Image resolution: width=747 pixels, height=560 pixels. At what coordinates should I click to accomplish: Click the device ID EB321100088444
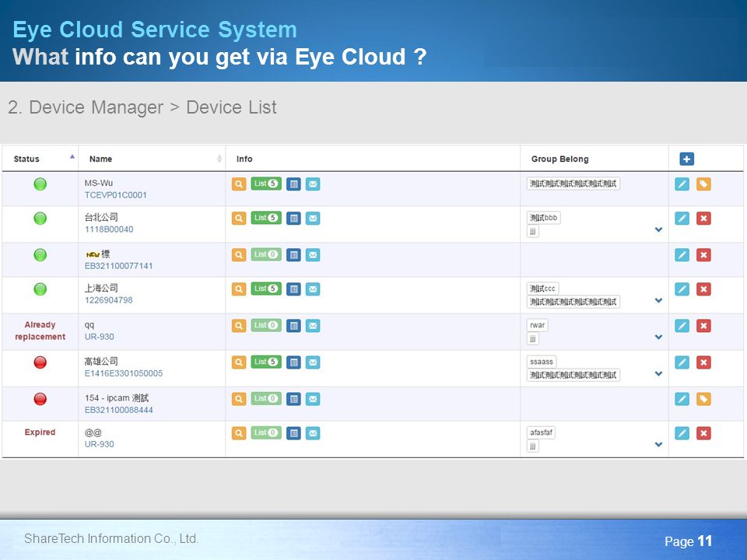tap(118, 411)
